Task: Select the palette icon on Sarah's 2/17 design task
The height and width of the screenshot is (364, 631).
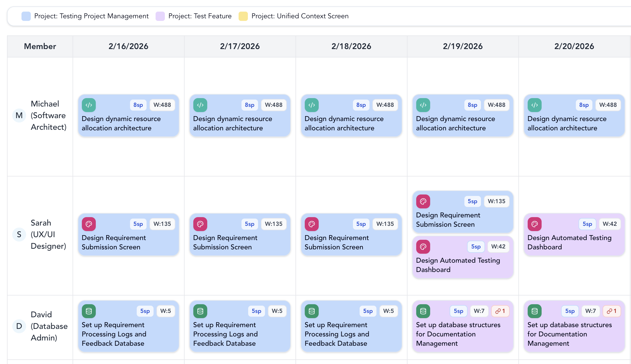Action: [x=200, y=224]
